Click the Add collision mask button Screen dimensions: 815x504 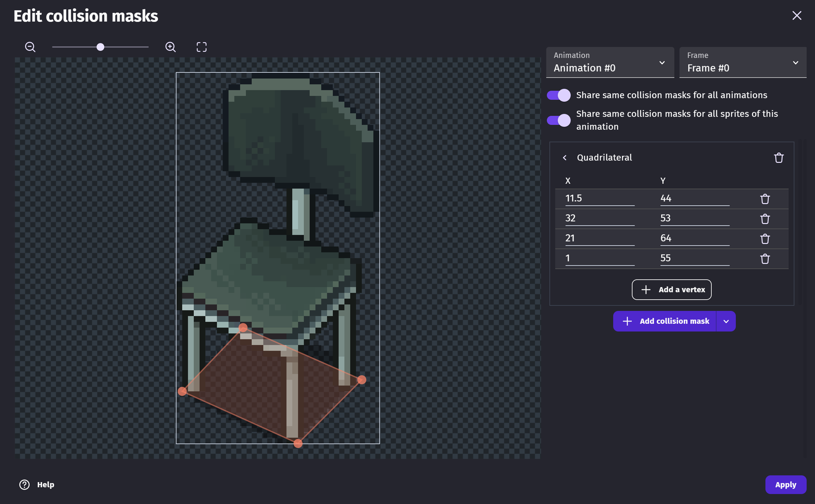click(665, 321)
